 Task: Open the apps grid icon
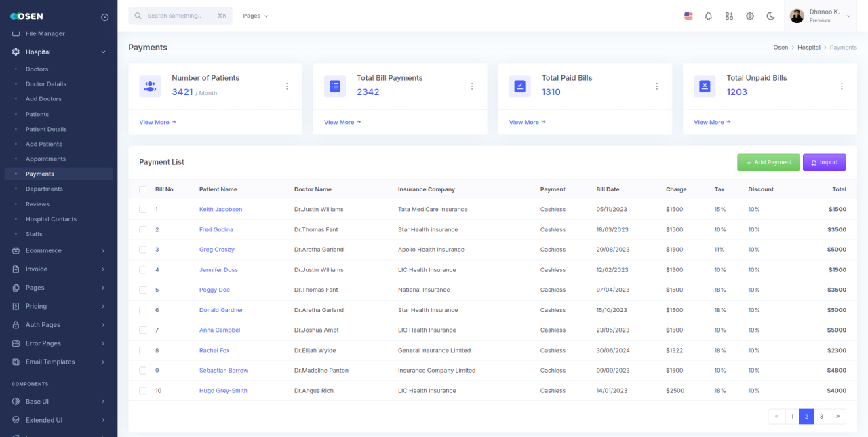[x=729, y=16]
